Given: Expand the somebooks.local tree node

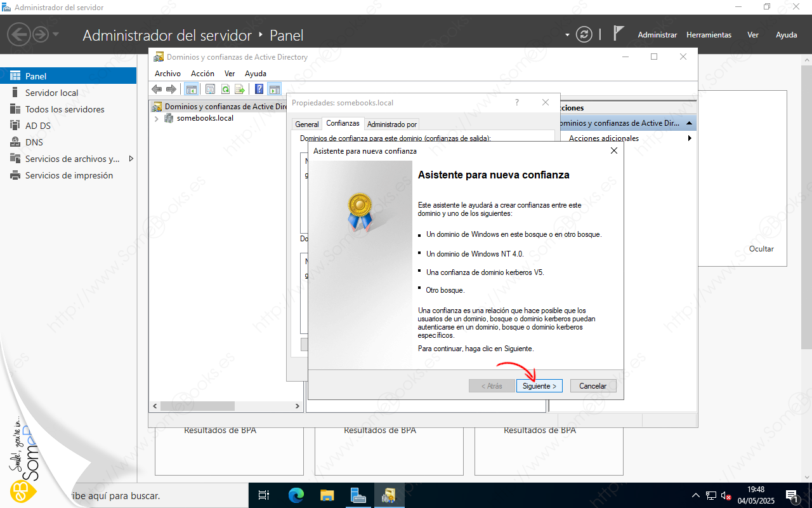Looking at the screenshot, I should pyautogui.click(x=157, y=118).
